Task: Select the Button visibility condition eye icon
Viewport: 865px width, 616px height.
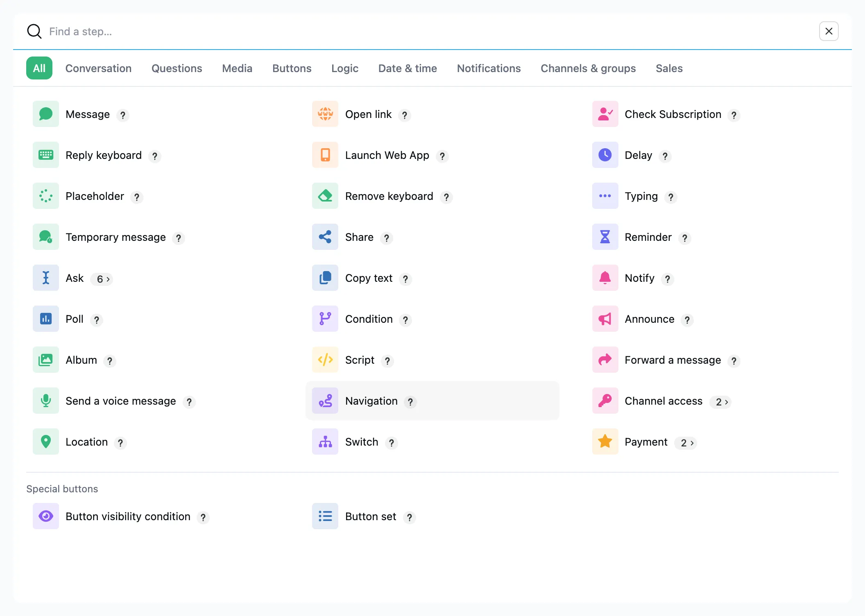Action: pyautogui.click(x=46, y=516)
